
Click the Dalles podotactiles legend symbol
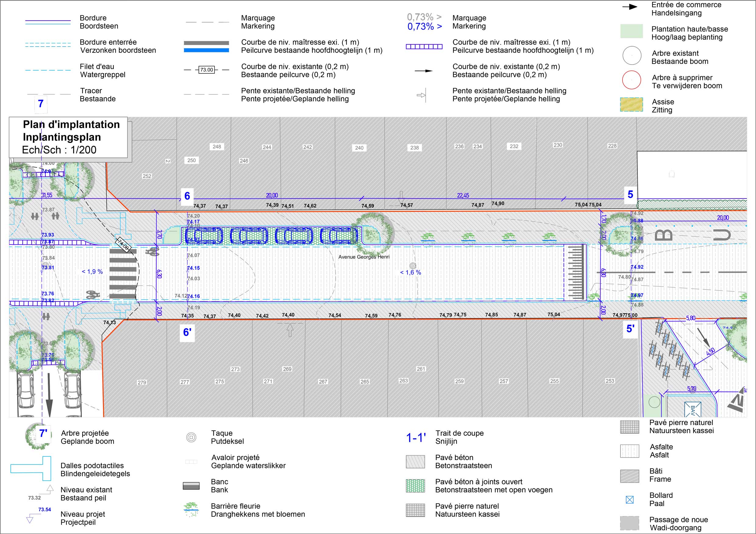[31, 469]
